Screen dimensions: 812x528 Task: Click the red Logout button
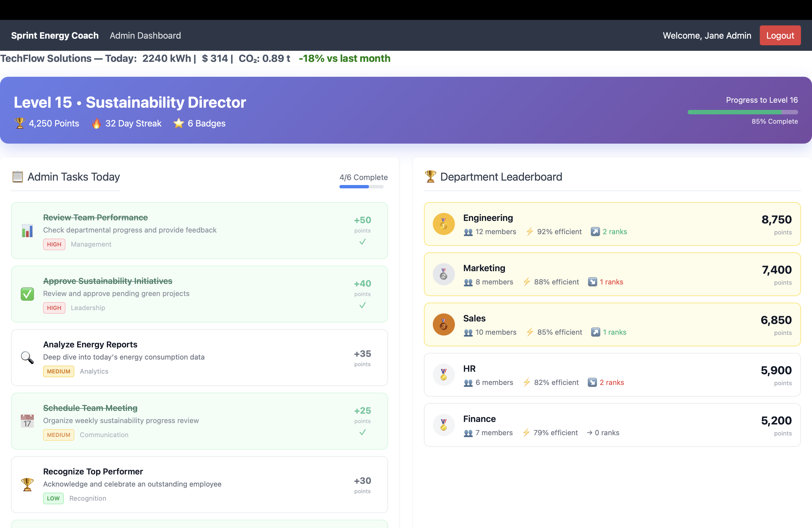[780, 35]
